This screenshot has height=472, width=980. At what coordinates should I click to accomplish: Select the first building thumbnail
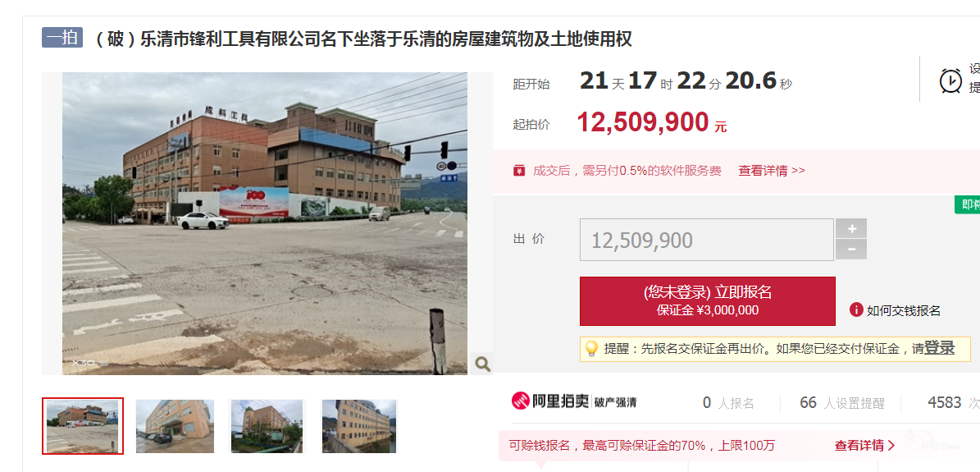tap(83, 426)
